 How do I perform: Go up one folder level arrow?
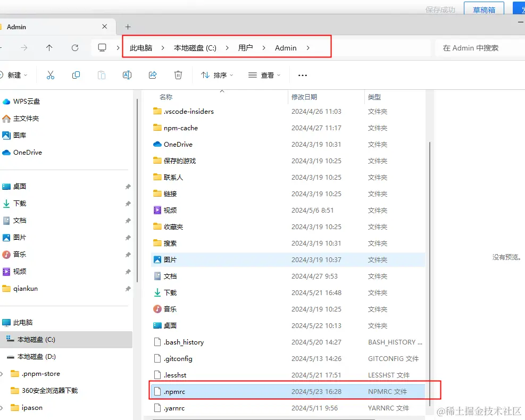click(x=49, y=48)
